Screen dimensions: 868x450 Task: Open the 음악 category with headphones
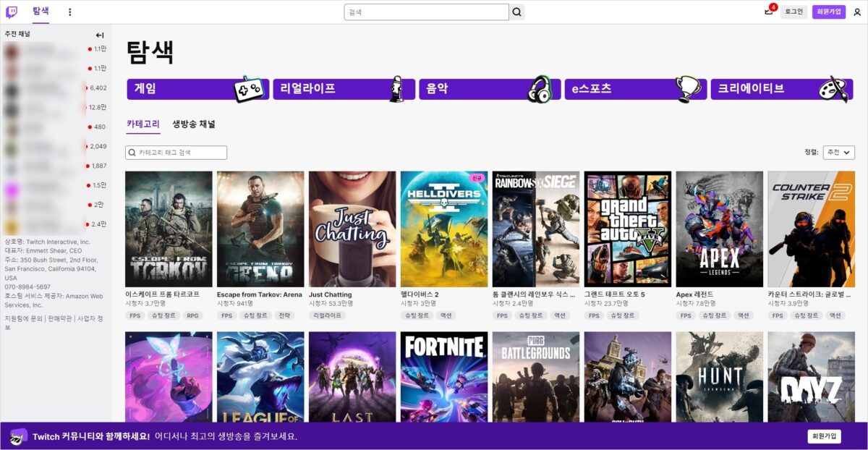tap(489, 89)
